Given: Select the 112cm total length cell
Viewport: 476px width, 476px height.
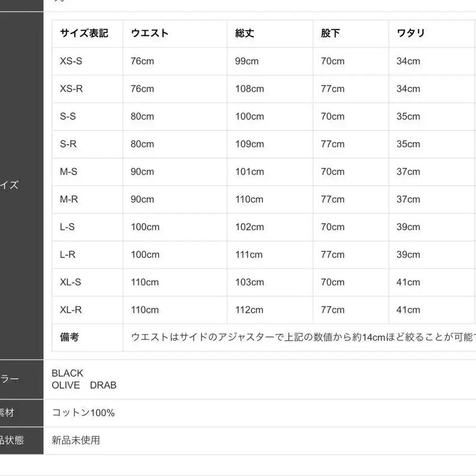Looking at the screenshot, I should (249, 310).
